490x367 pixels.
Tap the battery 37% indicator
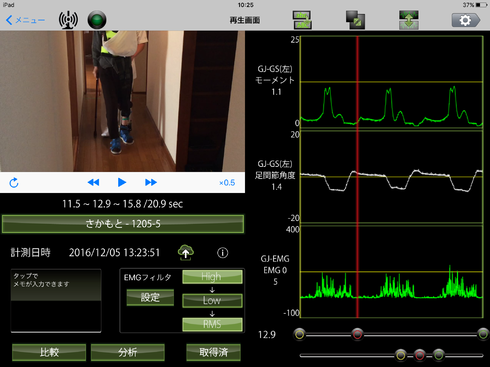475,5
